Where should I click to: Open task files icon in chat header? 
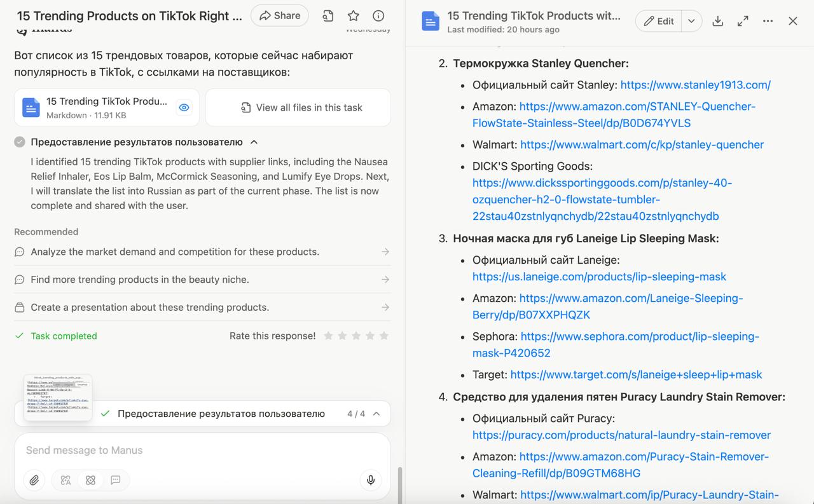(x=328, y=16)
